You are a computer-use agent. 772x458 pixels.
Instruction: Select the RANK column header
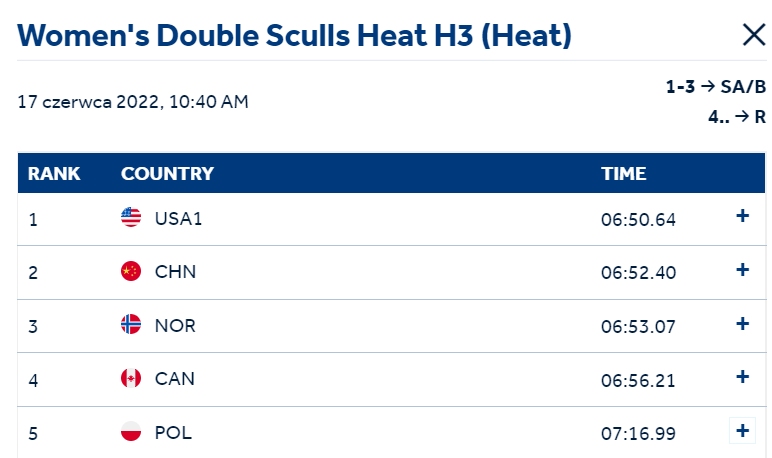[54, 173]
